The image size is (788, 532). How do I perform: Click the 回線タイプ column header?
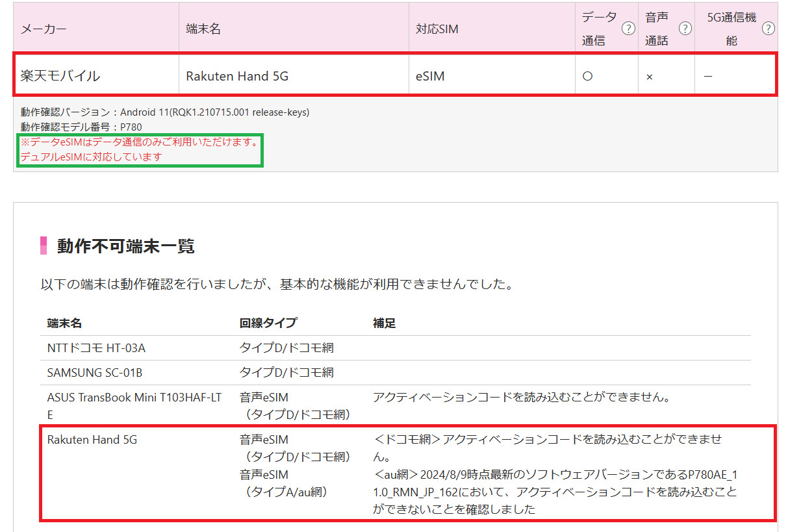click(268, 323)
